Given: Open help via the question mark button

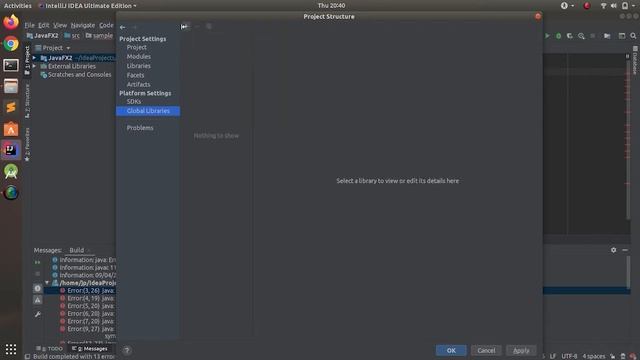Looking at the screenshot, I should tap(127, 350).
